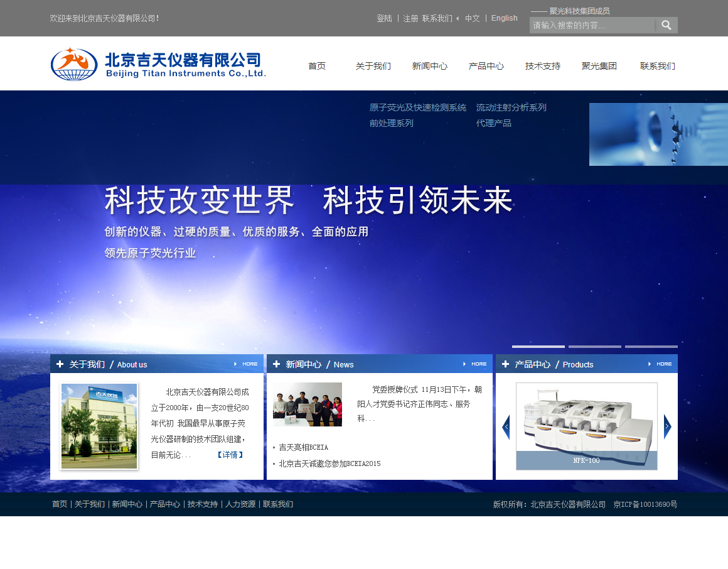
Task: Click the 聚光科技集团成员 text
Action: click(579, 11)
